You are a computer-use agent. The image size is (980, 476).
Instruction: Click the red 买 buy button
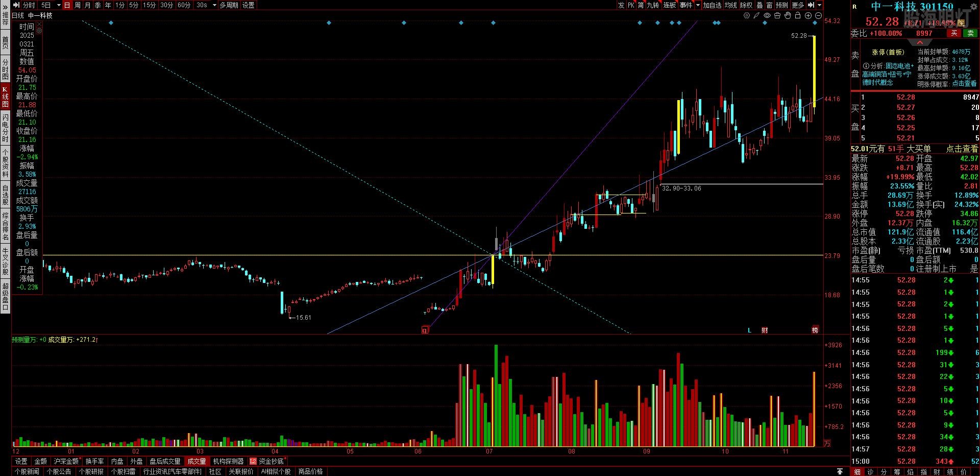tap(953, 33)
